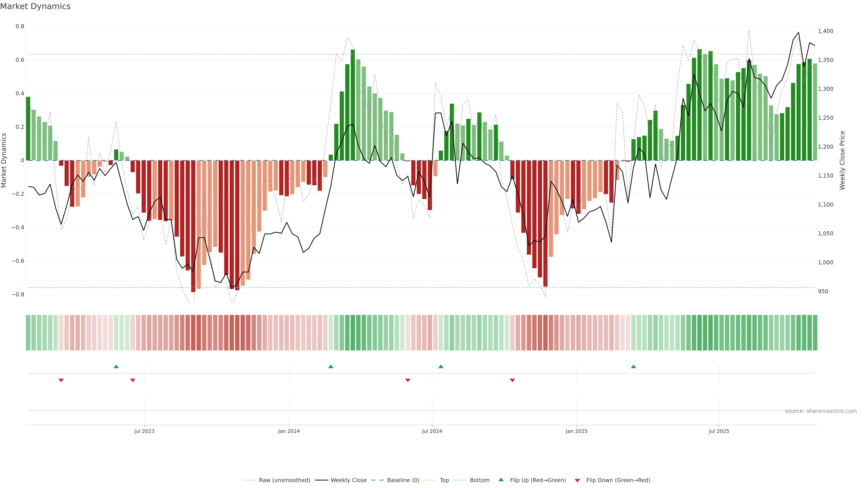
Task: Click the flip-up triangle near Jul 2024
Action: (x=441, y=366)
